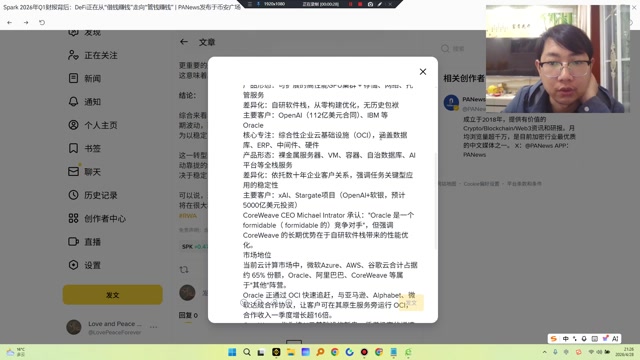Open the recorder pen annotation tool
Image resolution: width=640 pixels, height=360 pixels.
380,4
